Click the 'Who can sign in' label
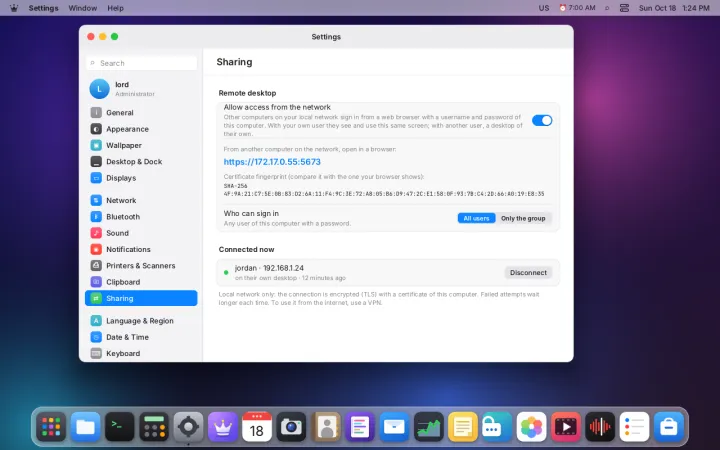The height and width of the screenshot is (450, 720). [x=251, y=214]
